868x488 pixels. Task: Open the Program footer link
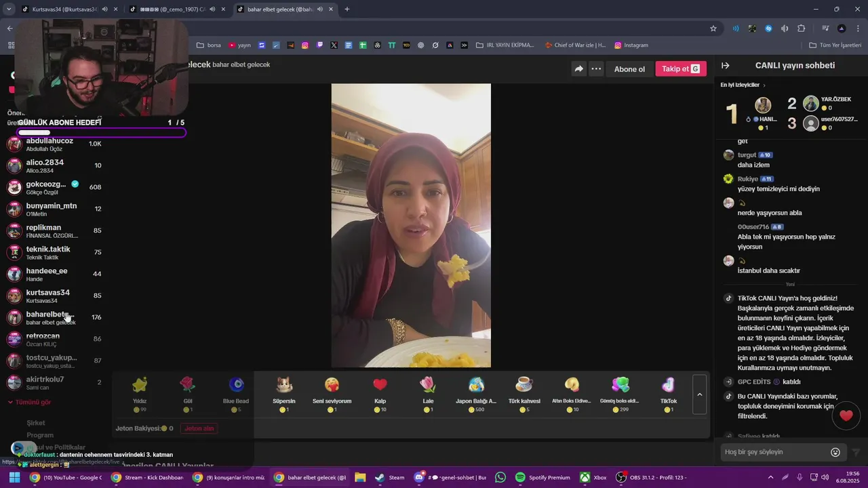point(40,435)
